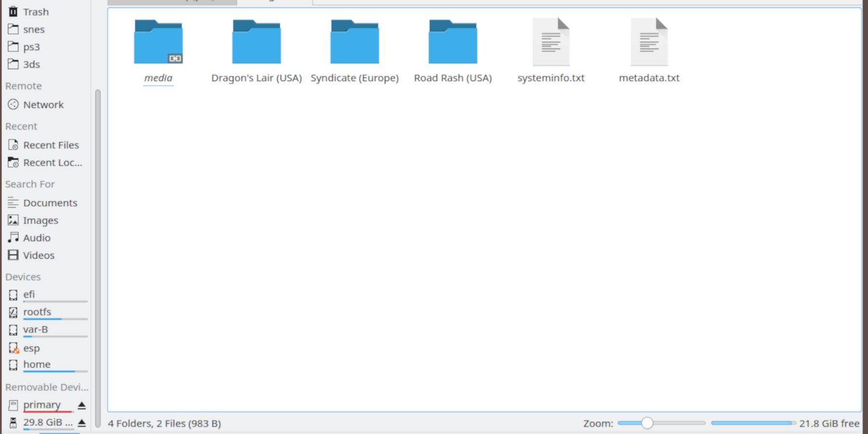Open the Dragon's Lair (USA) folder
Image resolution: width=868 pixels, height=434 pixels.
[256, 43]
